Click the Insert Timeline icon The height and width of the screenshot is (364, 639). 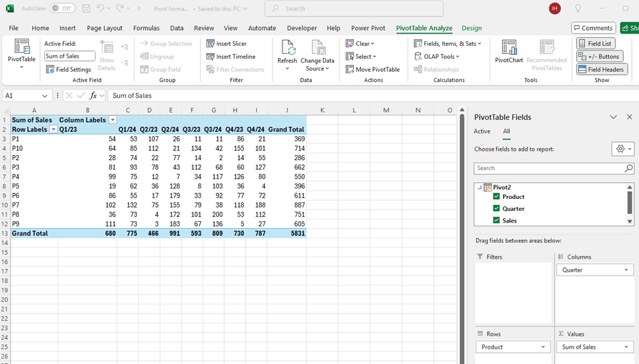tap(210, 57)
